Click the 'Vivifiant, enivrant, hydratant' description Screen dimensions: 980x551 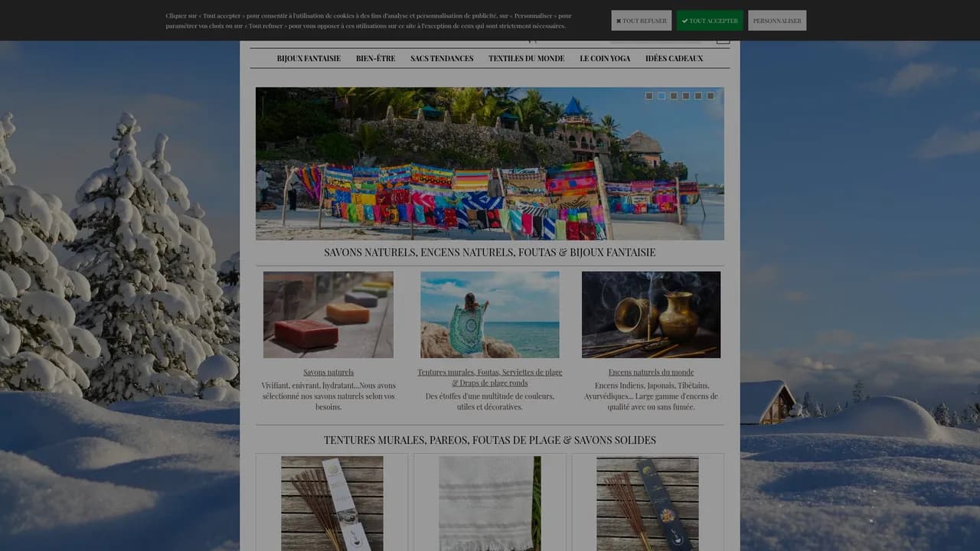click(328, 396)
